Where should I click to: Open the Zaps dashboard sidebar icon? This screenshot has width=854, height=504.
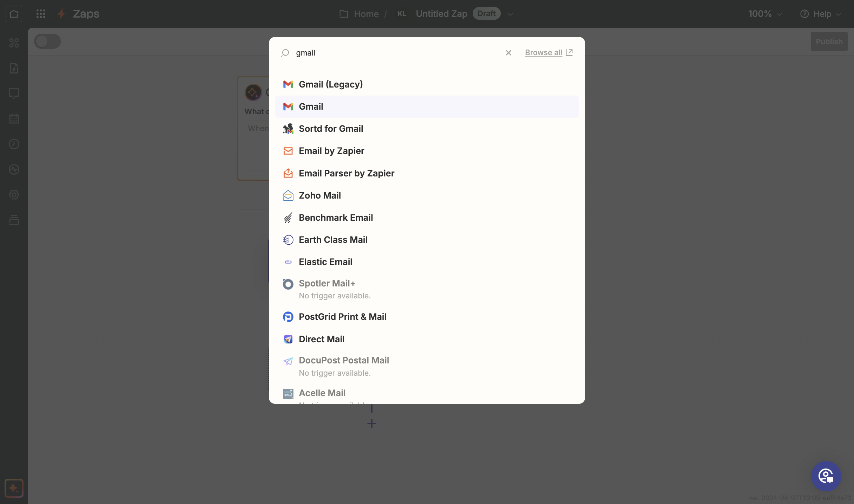[x=14, y=43]
